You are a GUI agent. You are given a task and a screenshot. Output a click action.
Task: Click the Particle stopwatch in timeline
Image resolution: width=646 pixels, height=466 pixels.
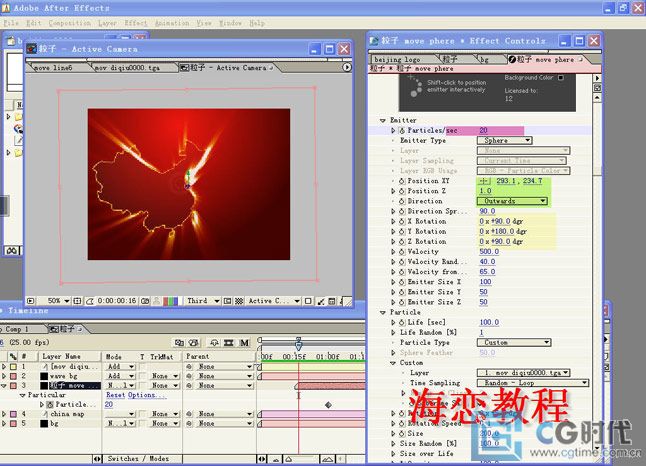click(x=50, y=405)
